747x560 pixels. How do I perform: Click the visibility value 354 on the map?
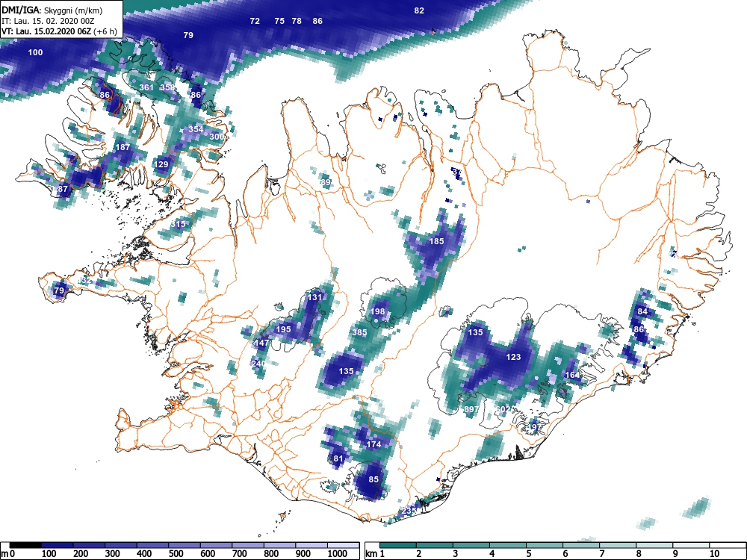point(196,129)
